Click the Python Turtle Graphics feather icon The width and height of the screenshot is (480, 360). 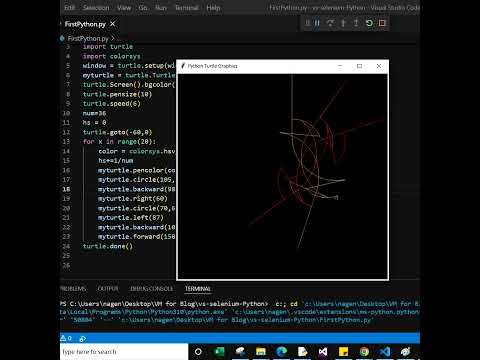(183, 66)
